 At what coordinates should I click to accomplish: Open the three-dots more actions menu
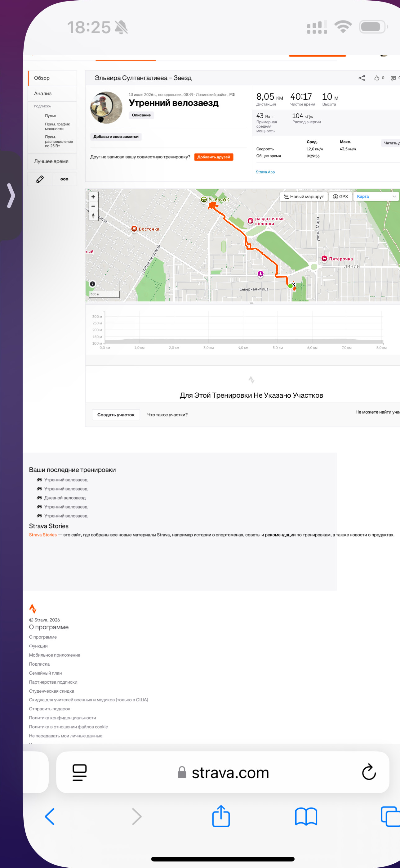(x=64, y=179)
